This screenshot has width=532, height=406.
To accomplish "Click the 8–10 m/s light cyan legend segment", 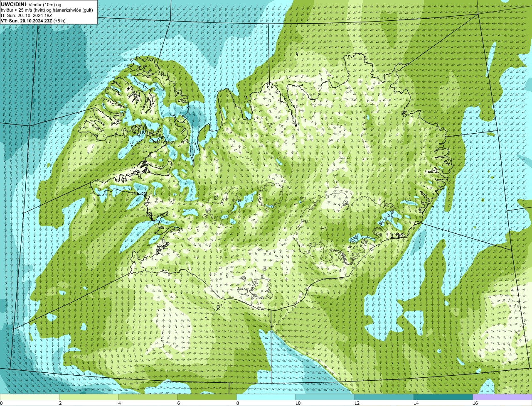I will (266, 397).
